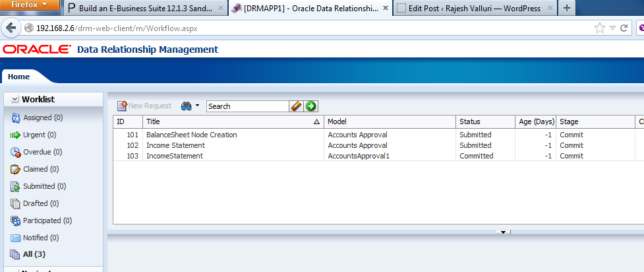The height and width of the screenshot is (272, 644).
Task: Sort by the Model column header
Action: [x=390, y=121]
